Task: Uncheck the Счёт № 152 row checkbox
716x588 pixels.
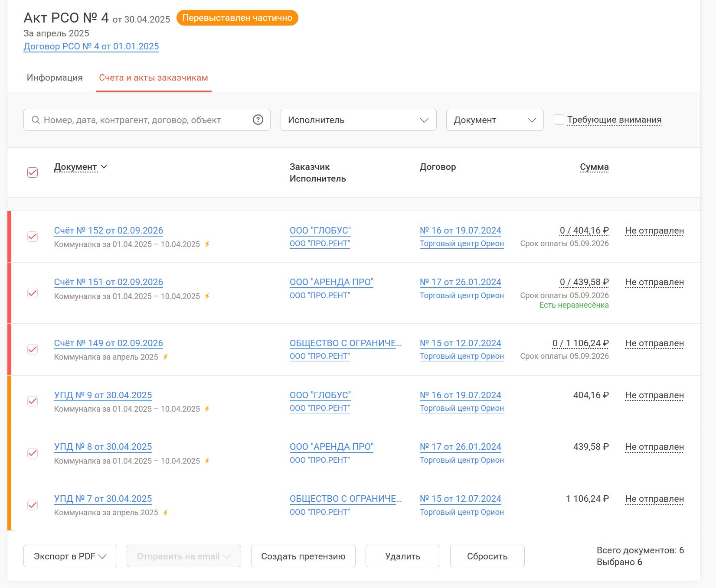Action: tap(33, 237)
